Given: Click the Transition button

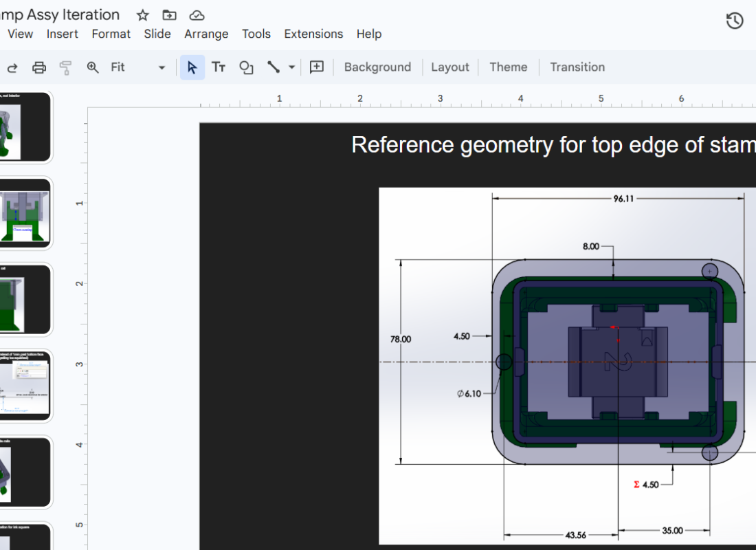Looking at the screenshot, I should 577,67.
